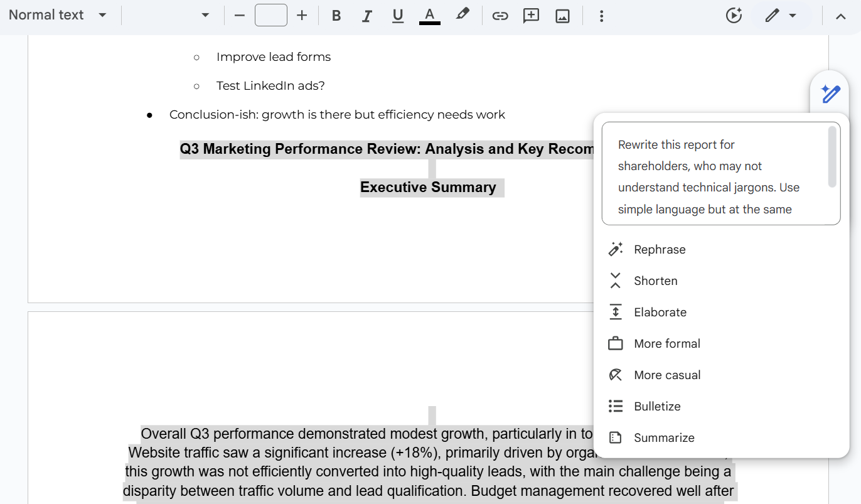Decrease font size with minus button
The height and width of the screenshot is (504, 861).
tap(239, 16)
